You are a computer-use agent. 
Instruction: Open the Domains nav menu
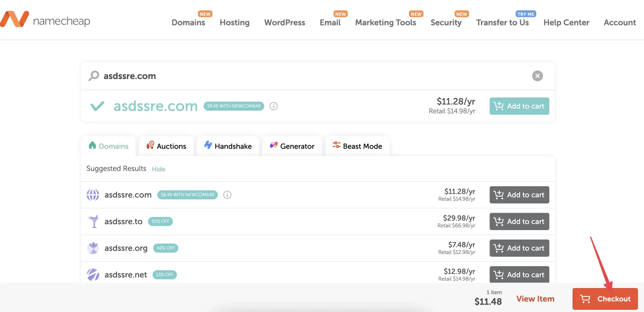[188, 22]
